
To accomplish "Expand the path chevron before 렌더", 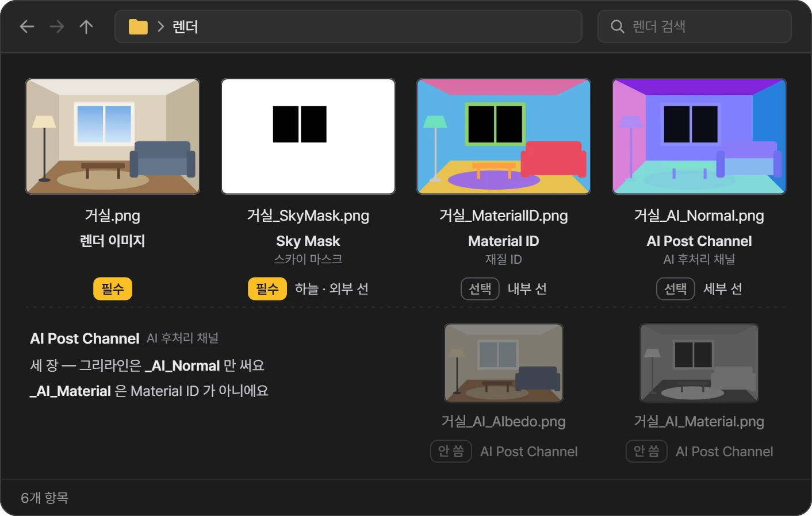I will [160, 26].
